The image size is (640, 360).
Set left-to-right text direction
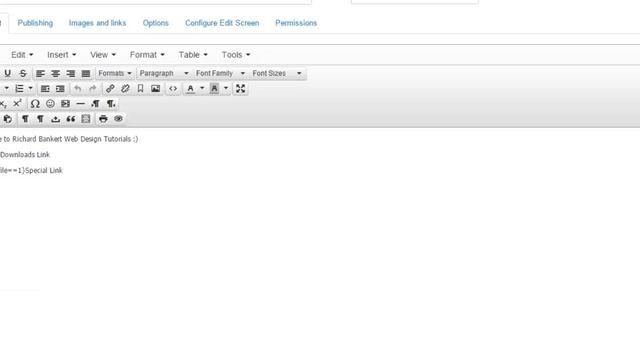point(96,104)
